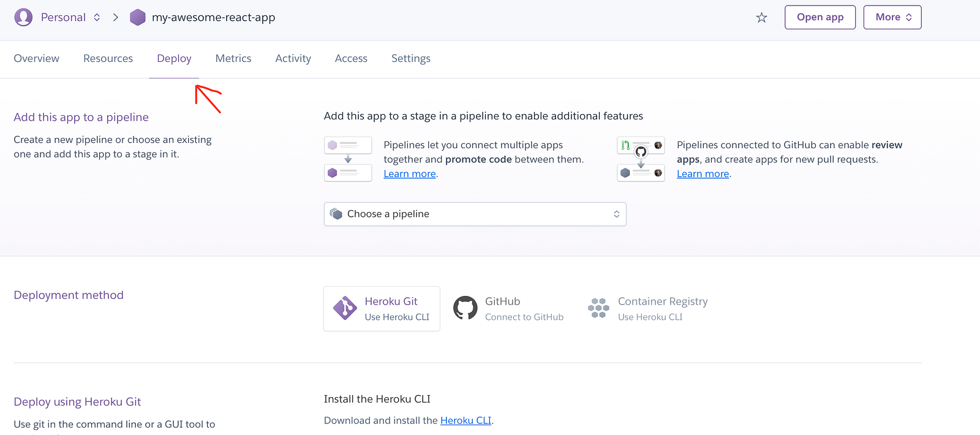Follow the Heroku CLI download link
This screenshot has height=435, width=980.
466,420
